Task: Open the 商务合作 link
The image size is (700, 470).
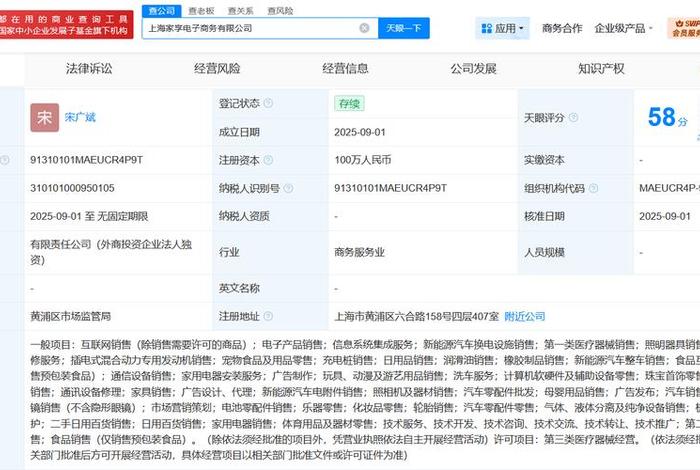Action: [x=562, y=29]
